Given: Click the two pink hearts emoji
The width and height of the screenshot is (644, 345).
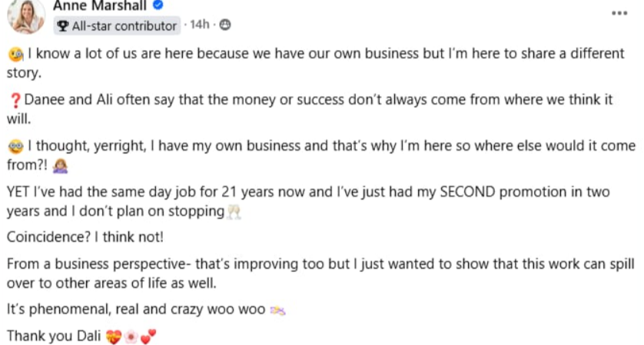Looking at the screenshot, I should point(148,337).
